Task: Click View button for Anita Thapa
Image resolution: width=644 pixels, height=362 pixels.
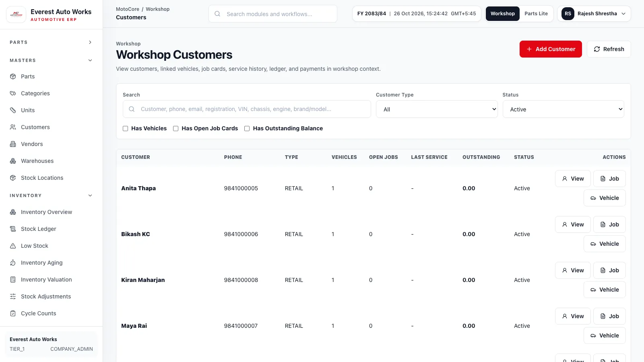Action: click(x=573, y=179)
